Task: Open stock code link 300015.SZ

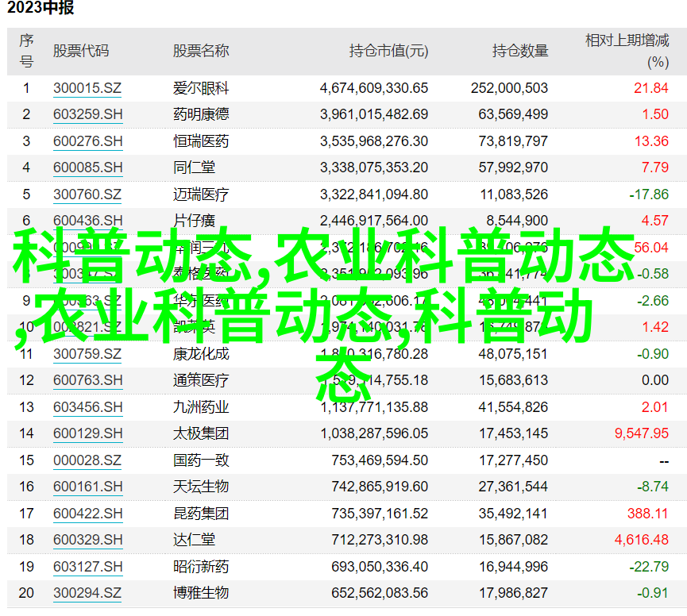Action: (87, 88)
